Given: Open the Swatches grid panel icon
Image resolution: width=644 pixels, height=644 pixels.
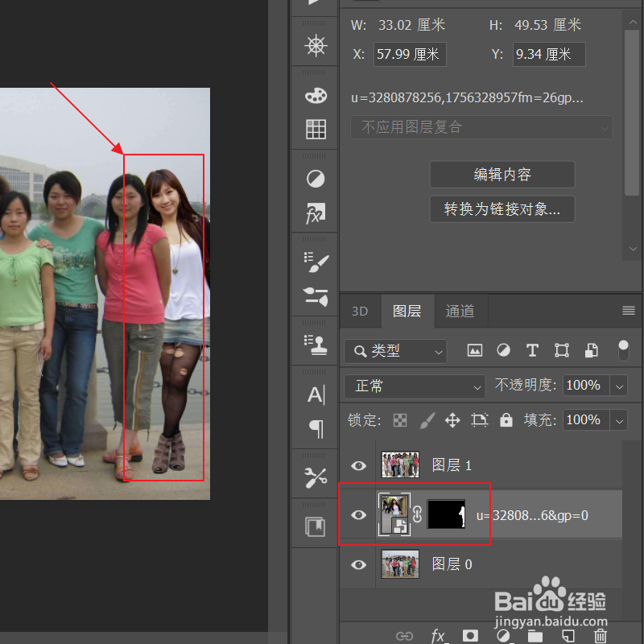Looking at the screenshot, I should tap(316, 129).
